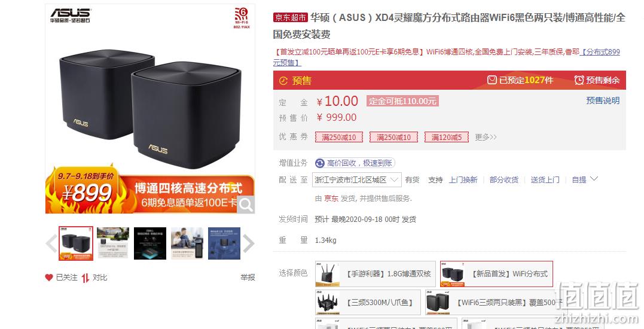Image resolution: width=644 pixels, height=329 pixels.
Task: Click the 举报 report link
Action: point(248,278)
